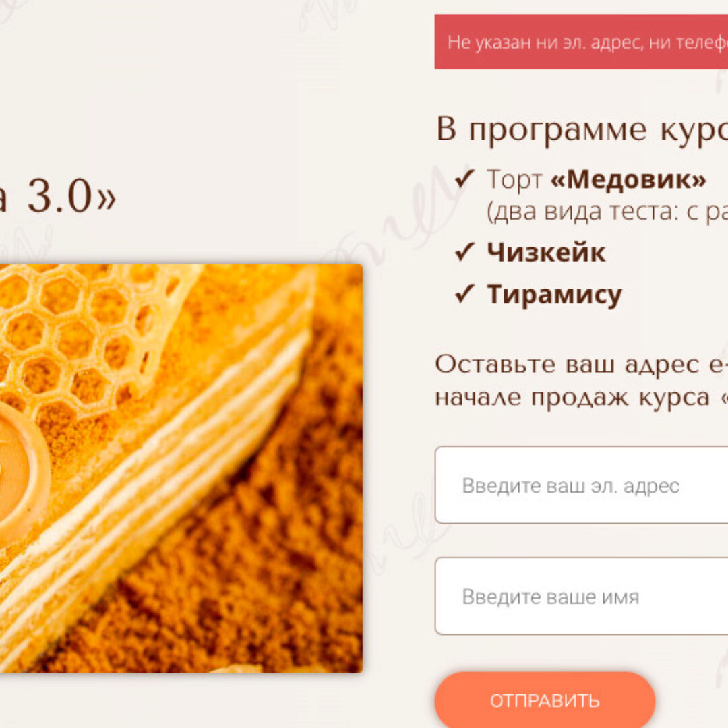This screenshot has height=728, width=728.
Task: Click the 'В программе курса' heading
Action: pyautogui.click(x=582, y=129)
